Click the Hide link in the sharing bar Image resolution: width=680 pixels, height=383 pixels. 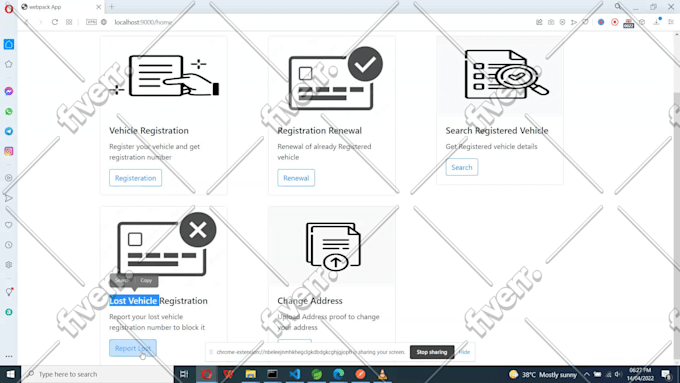coord(464,352)
